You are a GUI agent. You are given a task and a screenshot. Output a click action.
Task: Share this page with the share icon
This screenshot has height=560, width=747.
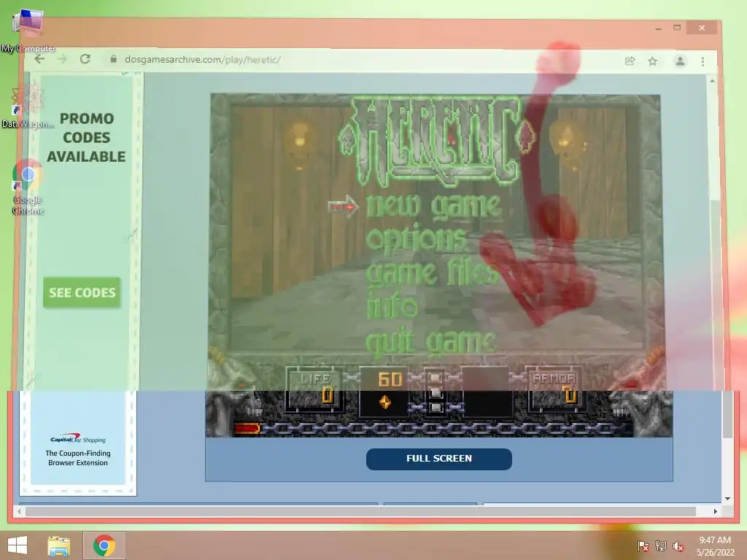tap(630, 61)
